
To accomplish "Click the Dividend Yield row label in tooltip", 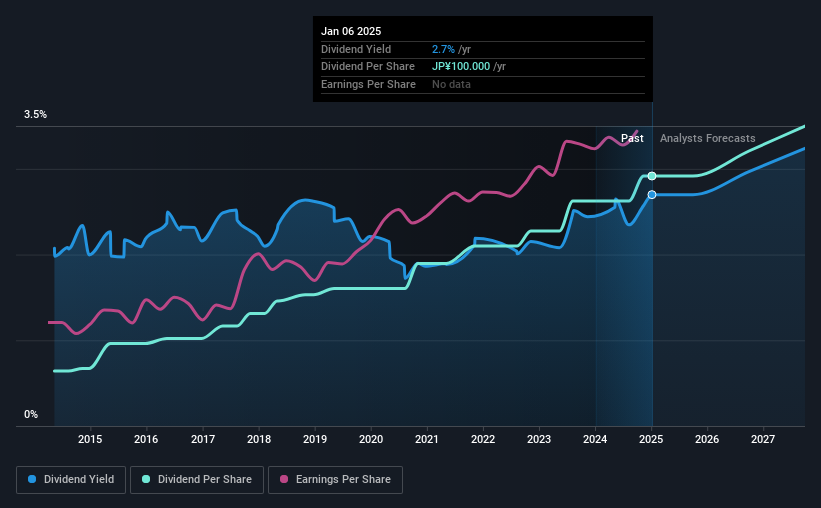I will (356, 49).
